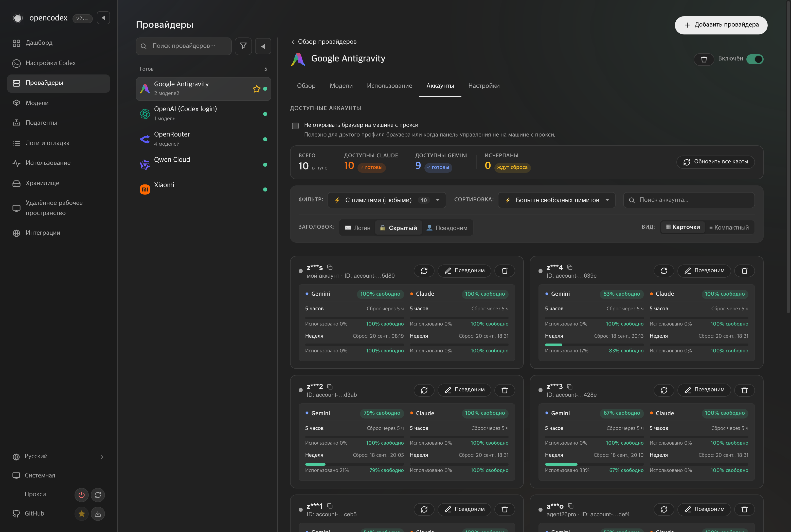Edit Псевдоним for account z***4

(704, 271)
